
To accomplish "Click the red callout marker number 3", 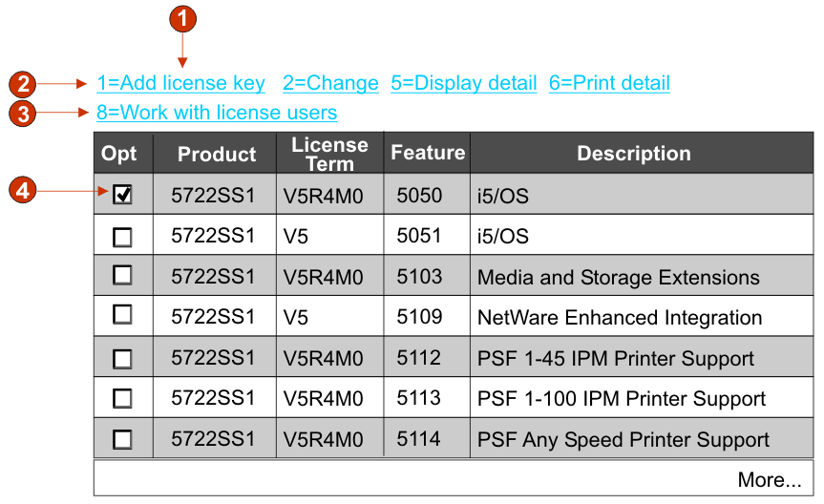I will pos(22,114).
